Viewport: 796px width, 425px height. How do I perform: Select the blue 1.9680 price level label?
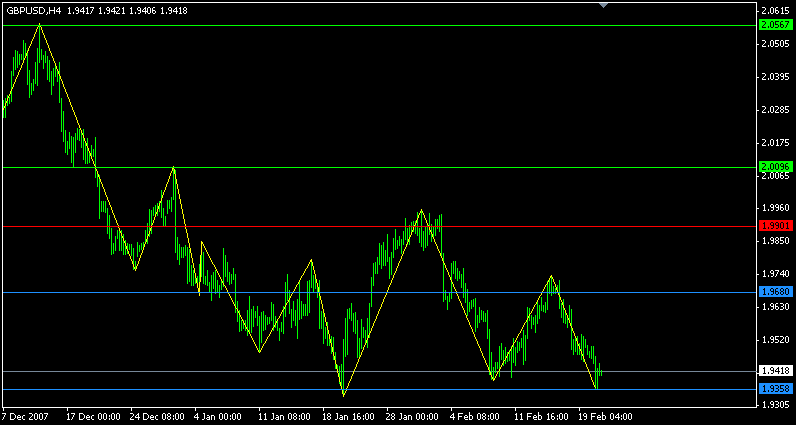click(775, 292)
